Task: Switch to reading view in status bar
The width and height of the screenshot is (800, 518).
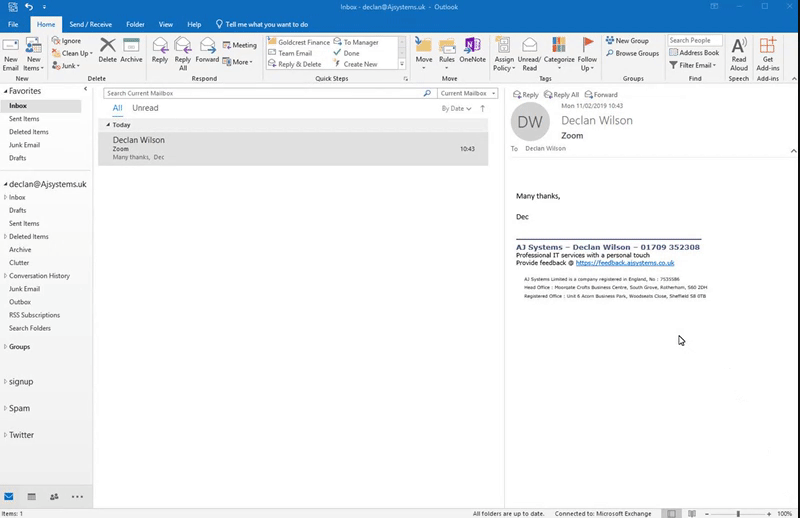Action: pos(693,513)
